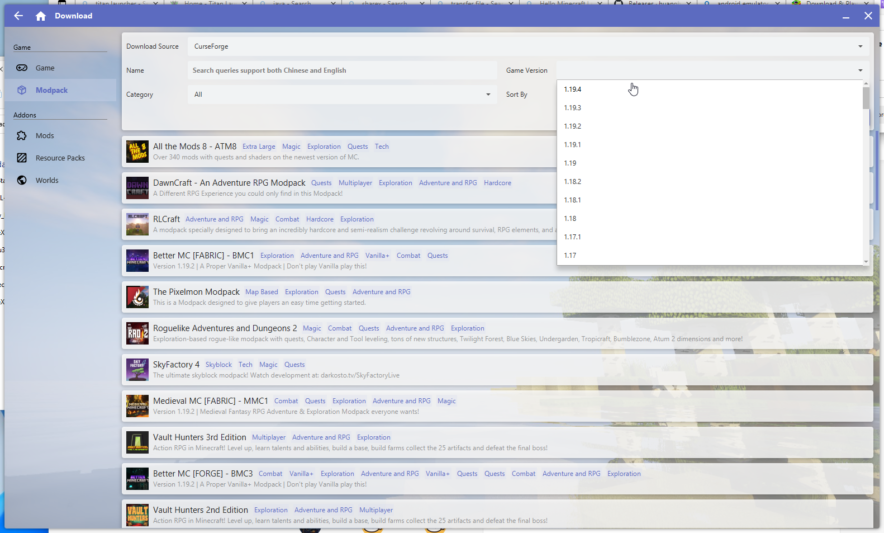Click the Name search input field
The width and height of the screenshot is (884, 533).
click(x=342, y=71)
